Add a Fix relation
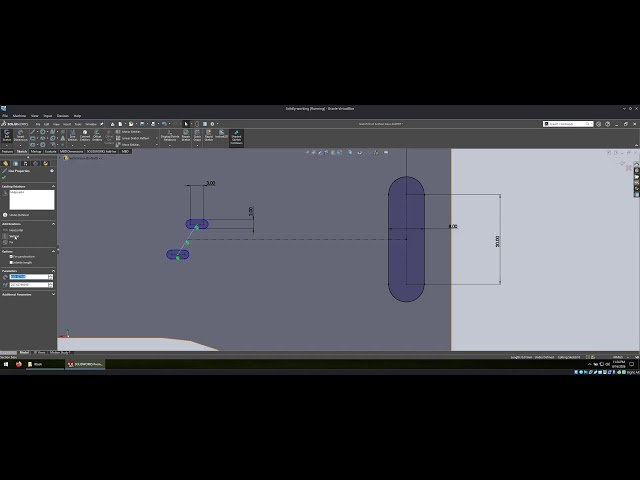The width and height of the screenshot is (640, 480). point(8,242)
